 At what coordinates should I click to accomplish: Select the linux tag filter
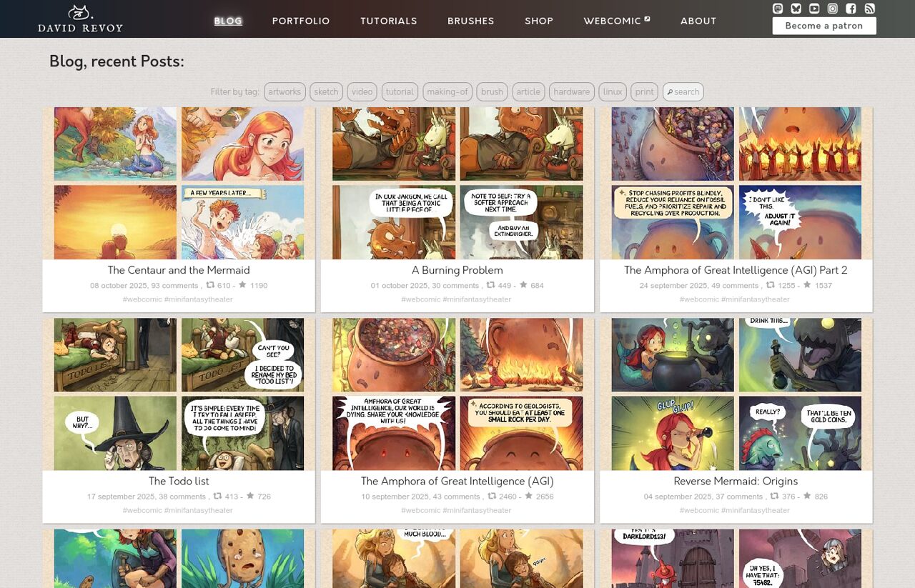coord(613,91)
